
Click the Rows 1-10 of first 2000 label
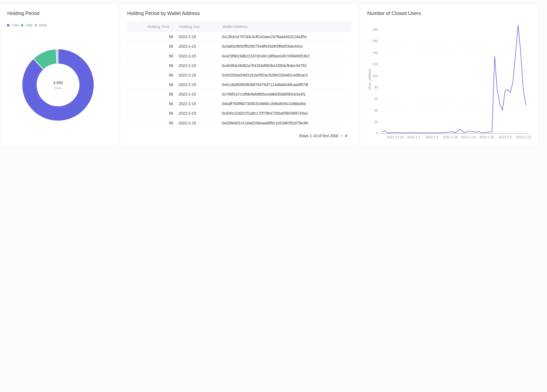coord(318,136)
